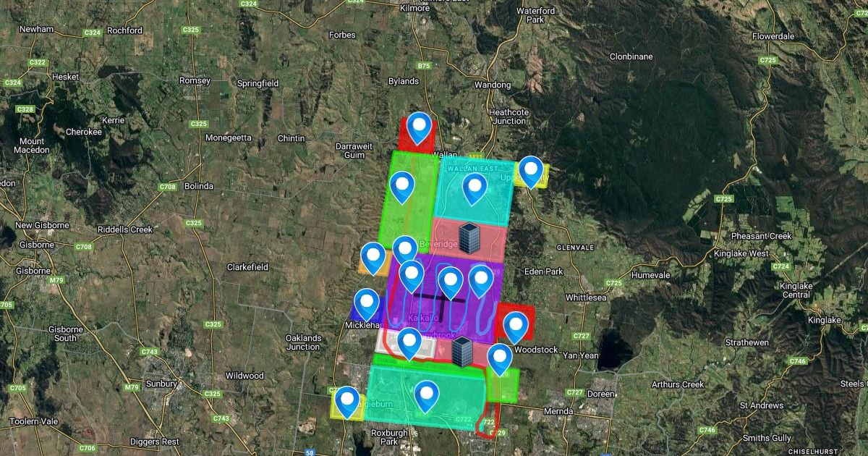Viewport: 868px width, 456px height.
Task: Click the pin in the red area north of Wallan
Action: pos(419,129)
